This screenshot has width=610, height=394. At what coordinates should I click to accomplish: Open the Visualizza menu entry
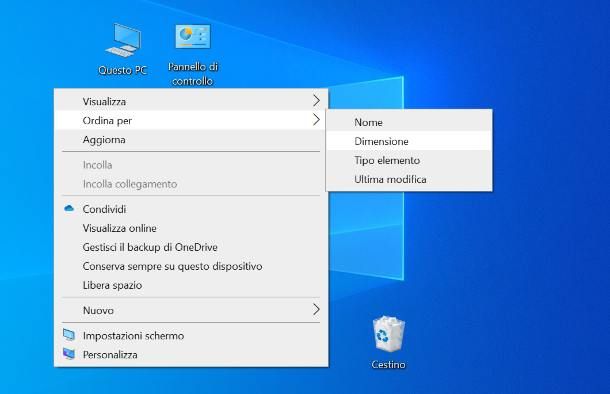tap(191, 101)
